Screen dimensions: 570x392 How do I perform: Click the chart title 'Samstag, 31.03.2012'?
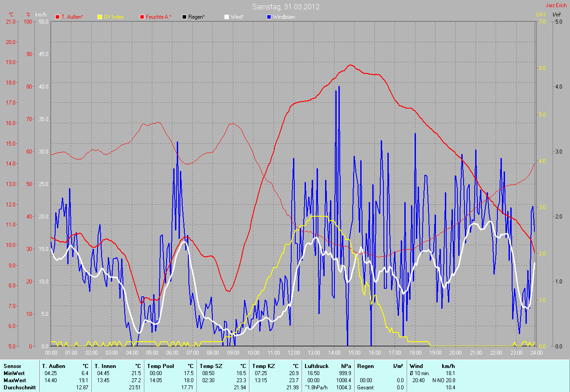pos(286,7)
